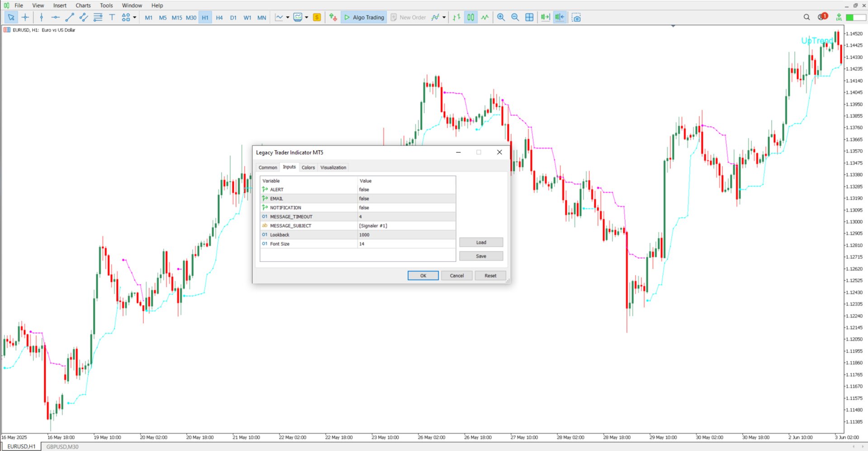The image size is (868, 451).
Task: Take a chart screenshot with the camera icon
Action: pos(576,17)
